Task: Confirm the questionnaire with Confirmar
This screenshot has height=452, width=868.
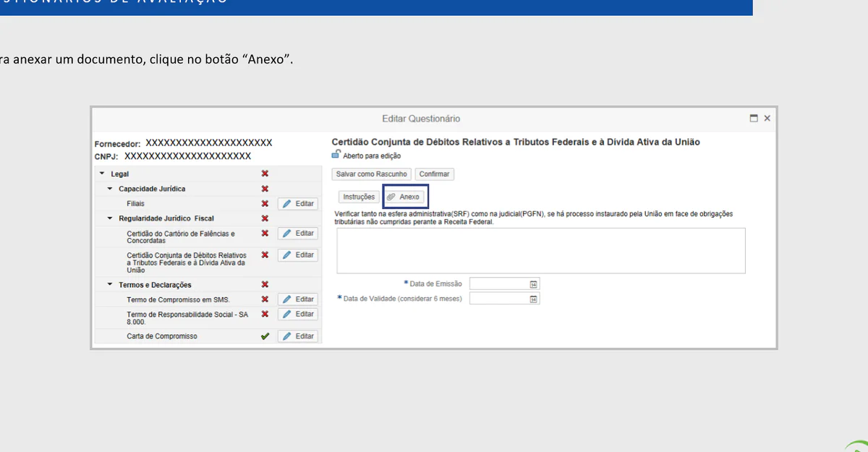Action: (434, 174)
